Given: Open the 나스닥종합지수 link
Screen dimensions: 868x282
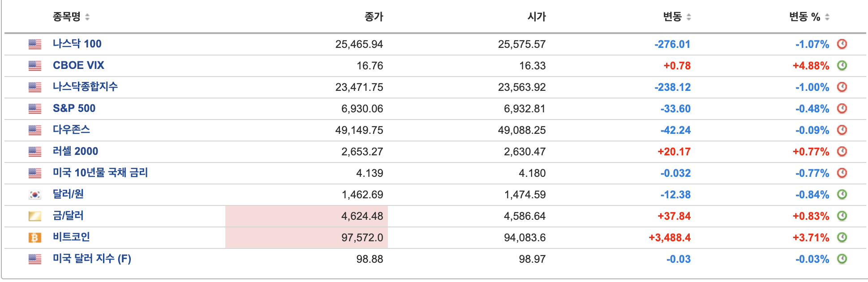Looking at the screenshot, I should point(85,86).
